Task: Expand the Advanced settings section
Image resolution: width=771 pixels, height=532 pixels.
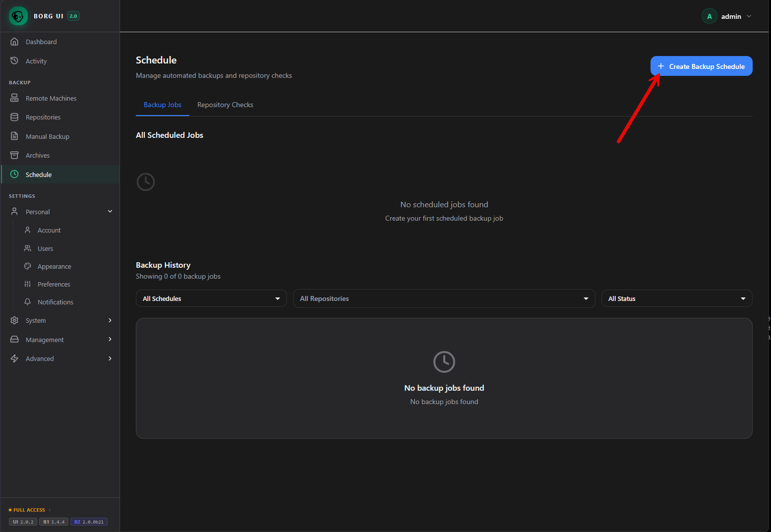Action: pyautogui.click(x=110, y=358)
